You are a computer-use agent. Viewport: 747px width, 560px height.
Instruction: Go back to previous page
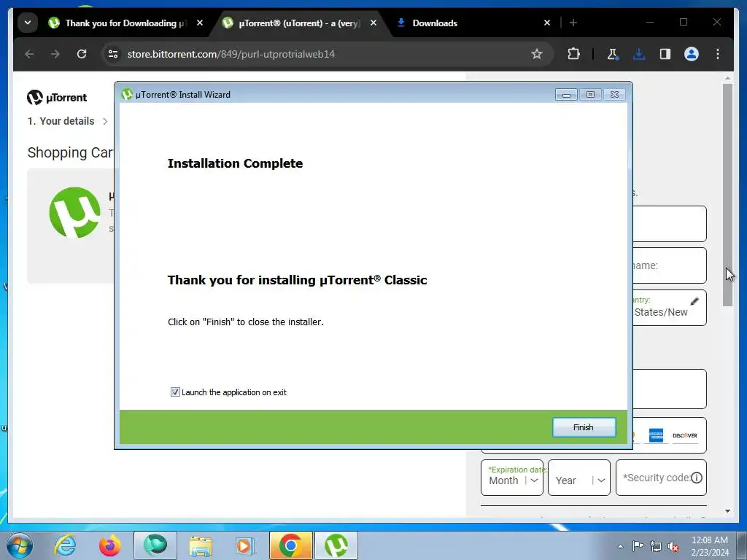29,54
